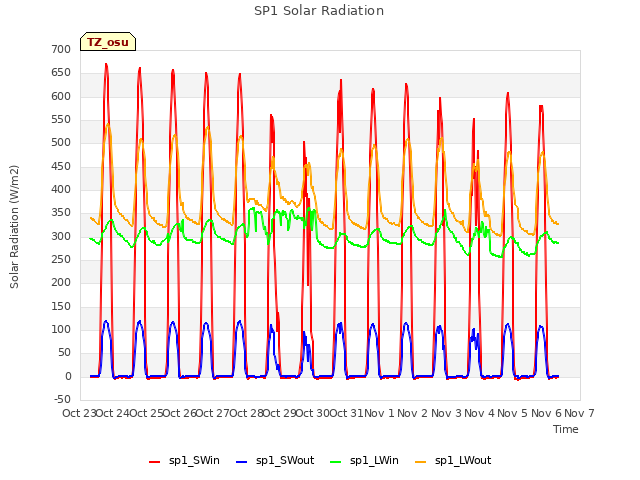Select the Nov 5 date tick label
The width and height of the screenshot is (640, 480).
(513, 413)
